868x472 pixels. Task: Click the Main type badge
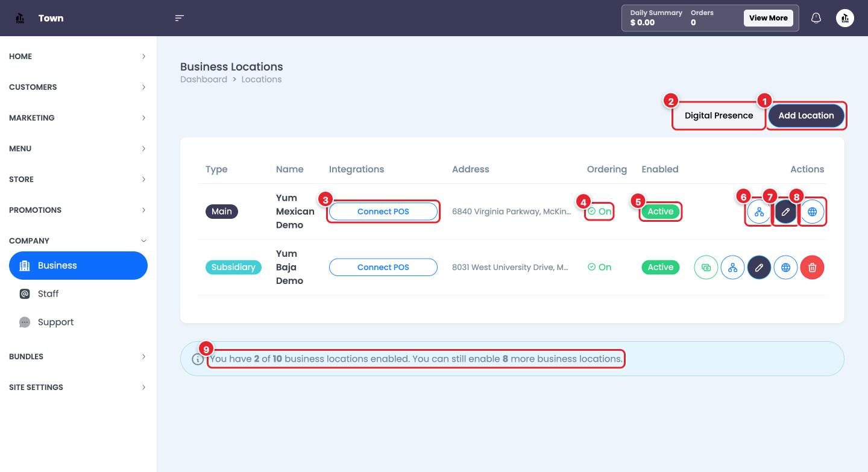tap(222, 212)
